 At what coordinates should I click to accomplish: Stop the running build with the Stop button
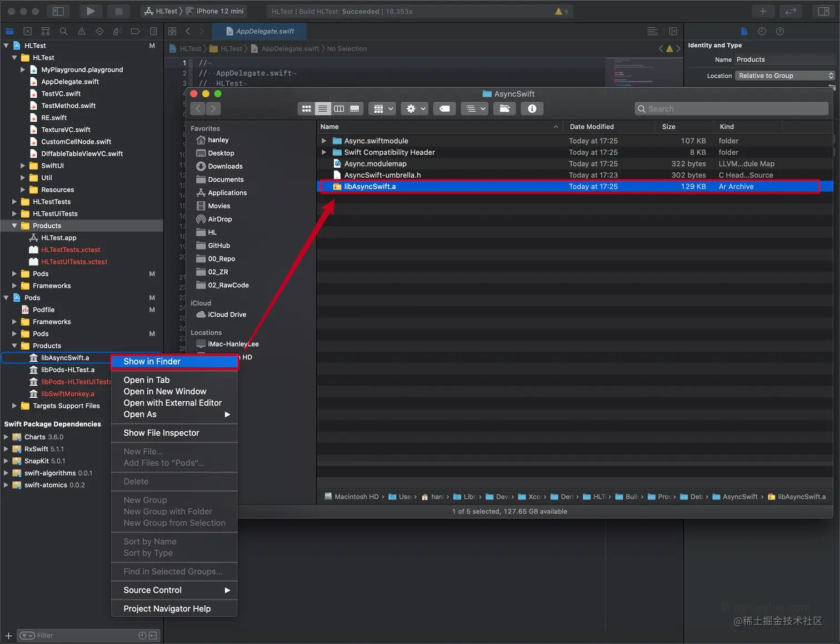[x=118, y=11]
